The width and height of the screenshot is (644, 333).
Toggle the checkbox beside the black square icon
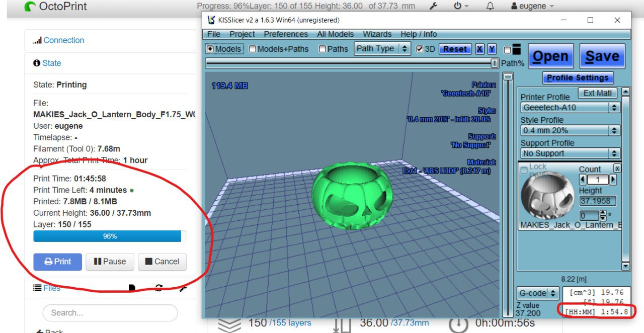click(x=507, y=50)
